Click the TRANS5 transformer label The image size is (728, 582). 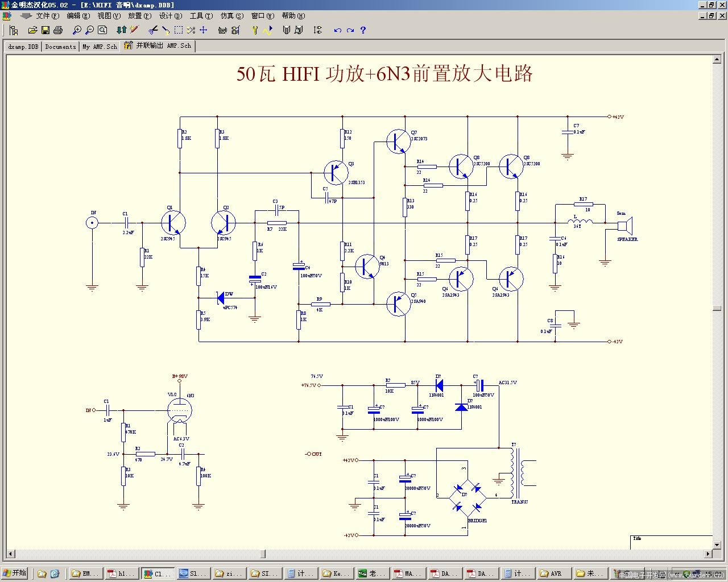pos(519,502)
